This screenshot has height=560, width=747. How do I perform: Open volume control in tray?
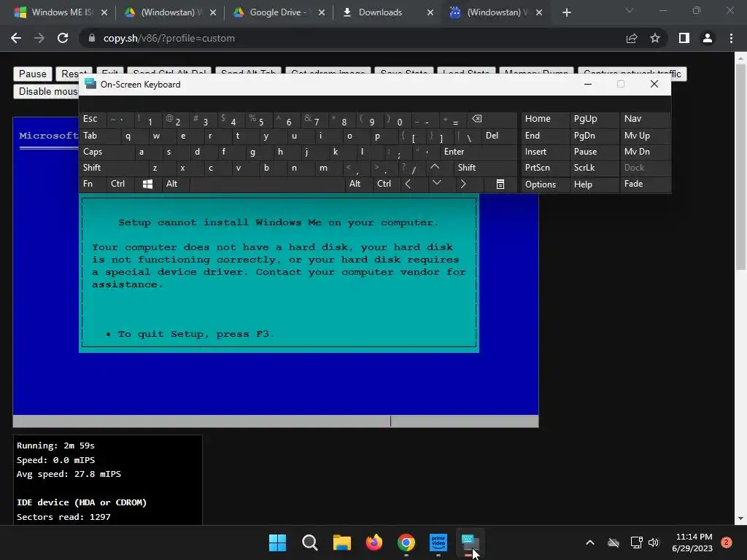tap(654, 542)
